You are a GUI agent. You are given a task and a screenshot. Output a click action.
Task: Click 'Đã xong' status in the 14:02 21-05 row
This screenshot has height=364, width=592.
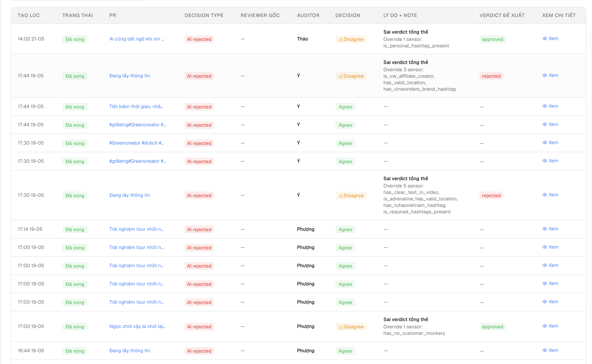[75, 39]
